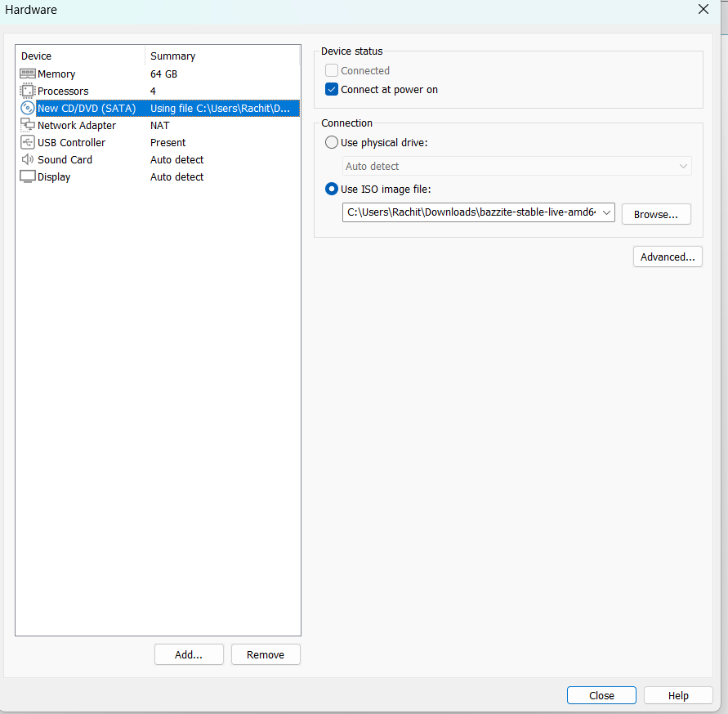Choose Use physical drive option
Screen dimensions: 728x714
(x=332, y=142)
